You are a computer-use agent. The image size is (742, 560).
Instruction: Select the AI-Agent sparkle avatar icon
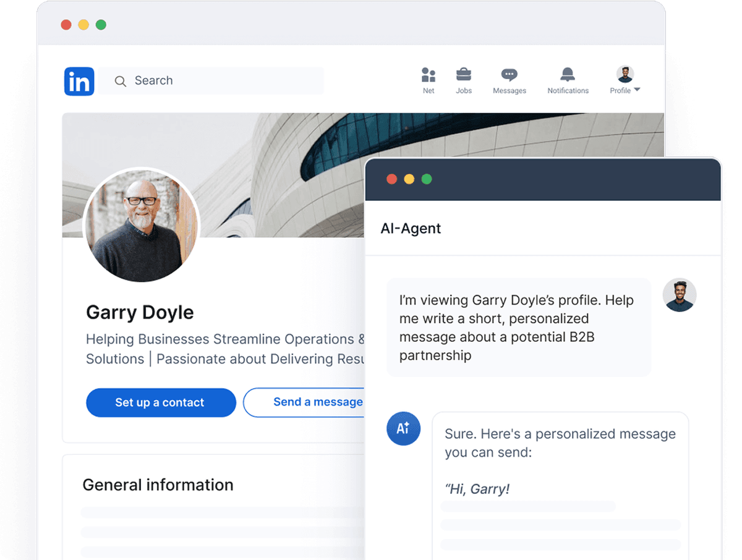[x=403, y=428]
